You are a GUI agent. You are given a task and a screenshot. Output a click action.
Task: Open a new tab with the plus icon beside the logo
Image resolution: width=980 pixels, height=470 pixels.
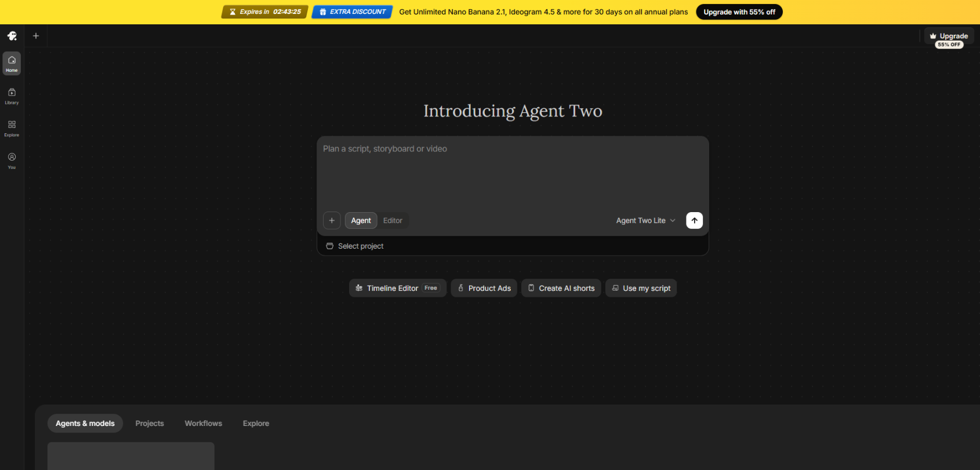36,36
